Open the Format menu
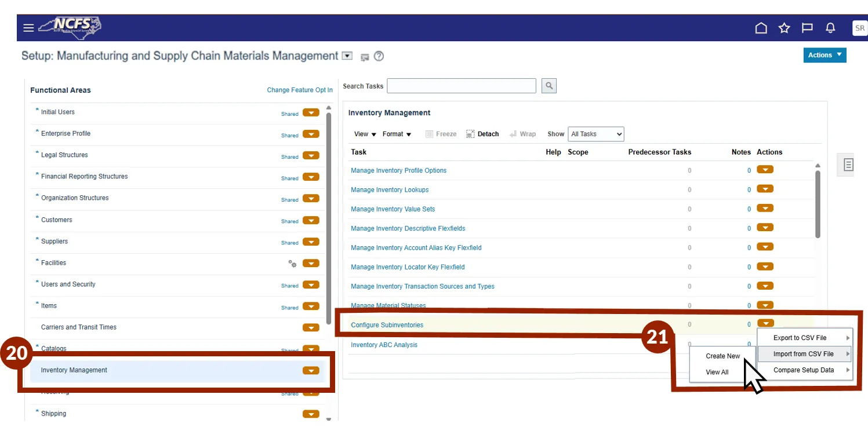Viewport: 868px width, 427px height. point(397,134)
